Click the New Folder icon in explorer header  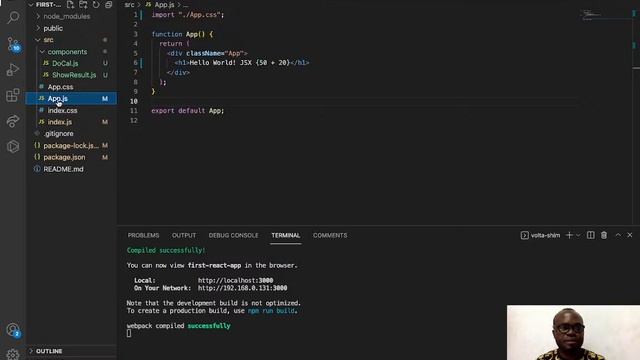pos(83,5)
